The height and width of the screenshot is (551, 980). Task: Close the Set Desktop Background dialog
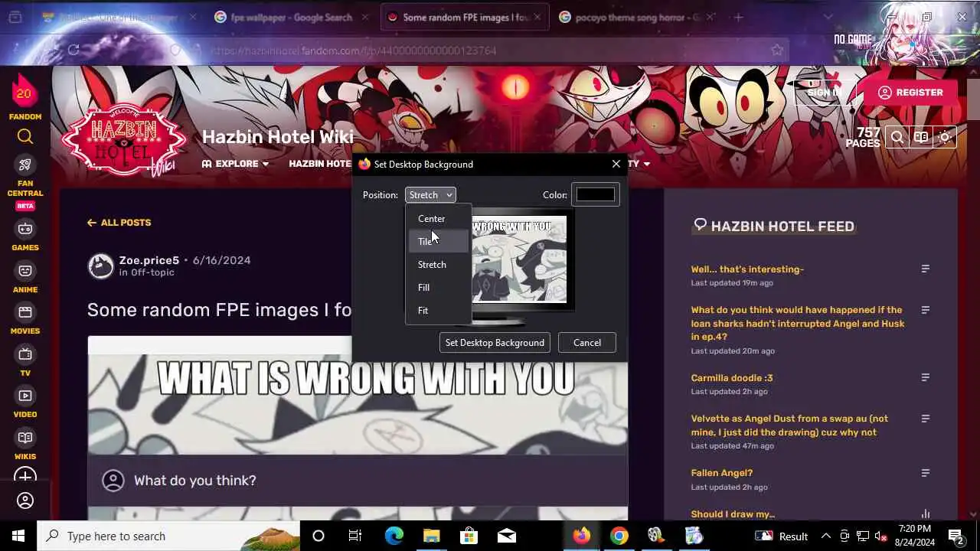tap(616, 164)
